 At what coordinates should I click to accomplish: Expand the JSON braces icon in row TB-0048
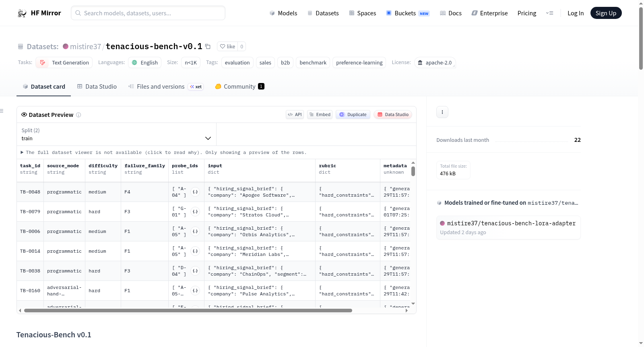[x=195, y=192]
